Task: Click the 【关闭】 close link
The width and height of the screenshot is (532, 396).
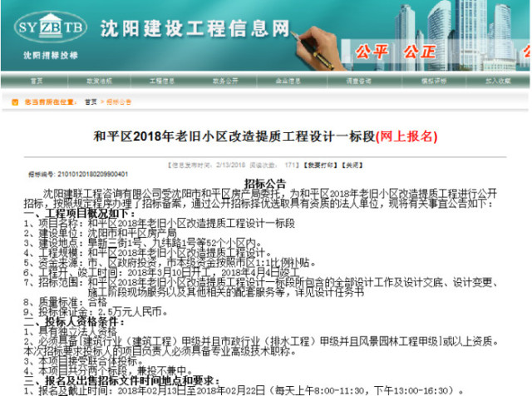Action: 352,166
